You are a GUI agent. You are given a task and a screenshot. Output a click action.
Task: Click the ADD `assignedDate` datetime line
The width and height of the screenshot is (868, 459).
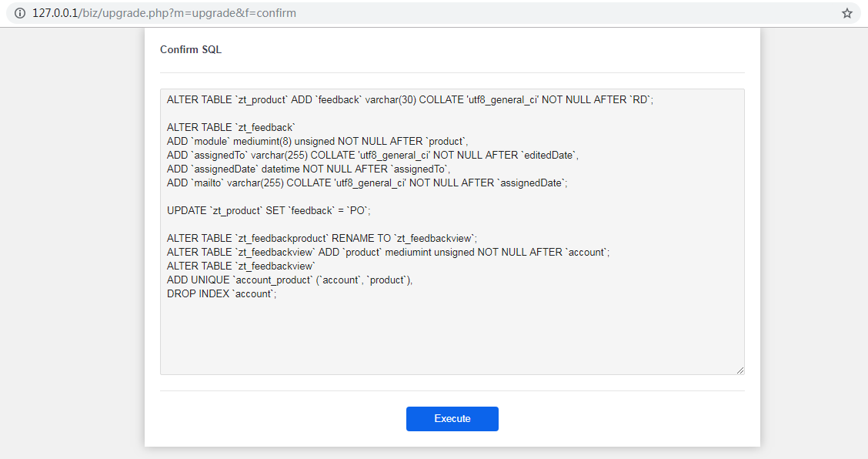coord(309,169)
